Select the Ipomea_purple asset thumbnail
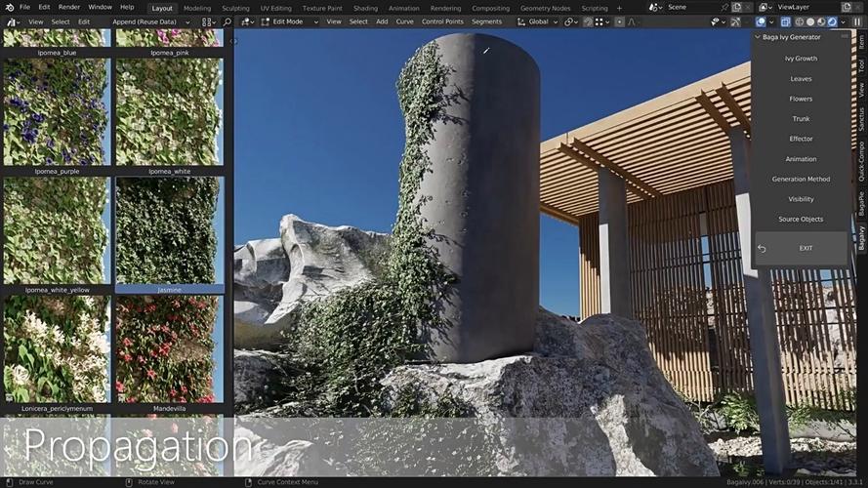The width and height of the screenshot is (868, 488). pyautogui.click(x=57, y=112)
